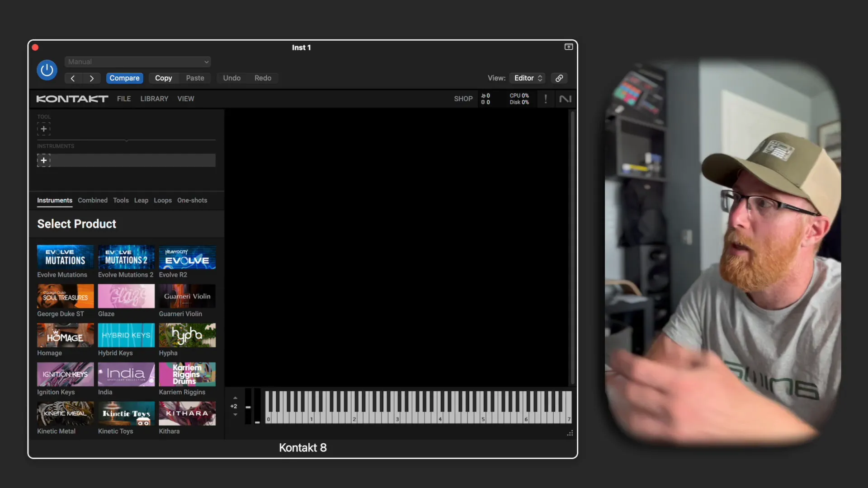
Task: Close the Inst 1 plugin window
Action: [x=35, y=47]
